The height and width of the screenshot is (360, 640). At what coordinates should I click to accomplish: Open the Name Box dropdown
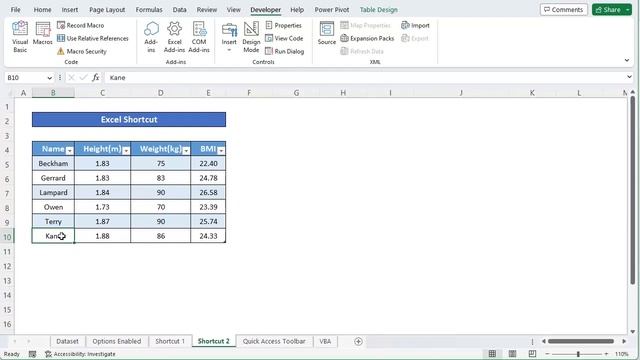[x=49, y=78]
